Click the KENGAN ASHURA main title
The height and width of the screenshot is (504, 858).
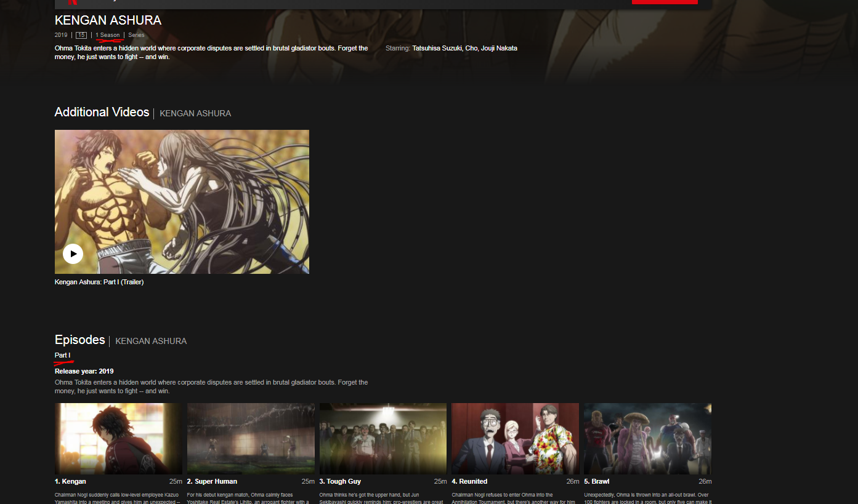coord(108,20)
